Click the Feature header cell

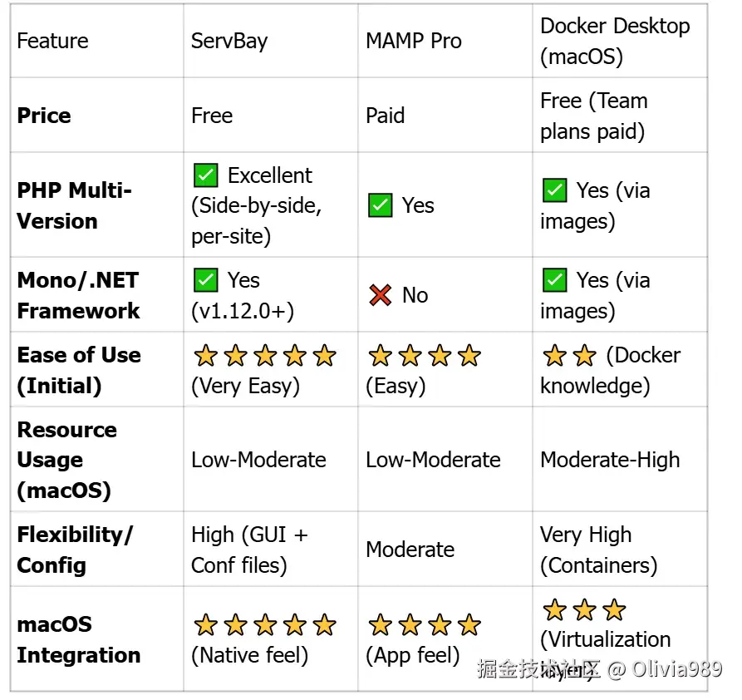52,41
